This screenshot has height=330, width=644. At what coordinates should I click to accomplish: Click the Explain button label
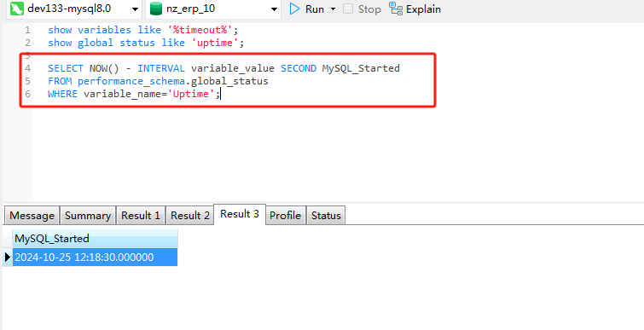tap(423, 9)
